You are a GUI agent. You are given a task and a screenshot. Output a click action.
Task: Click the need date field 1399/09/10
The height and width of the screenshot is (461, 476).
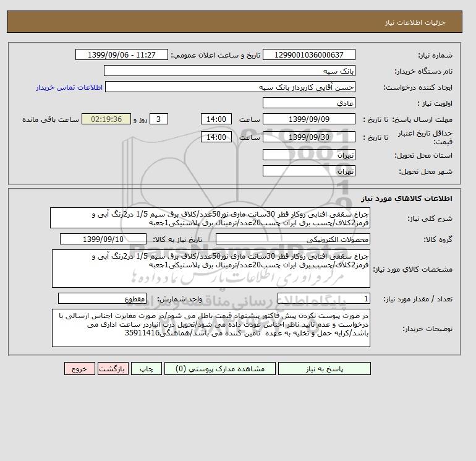(103, 239)
